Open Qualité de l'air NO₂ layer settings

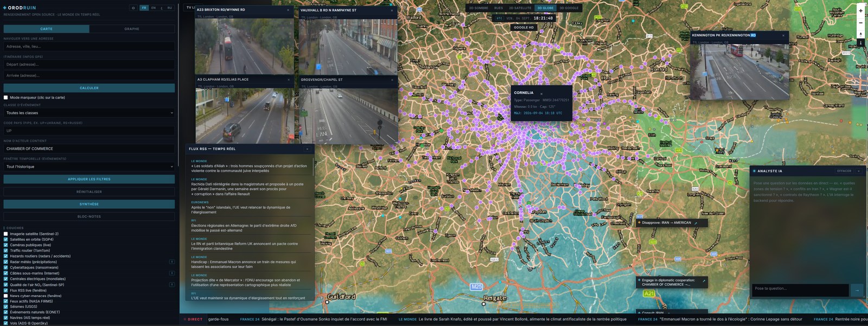click(x=172, y=284)
